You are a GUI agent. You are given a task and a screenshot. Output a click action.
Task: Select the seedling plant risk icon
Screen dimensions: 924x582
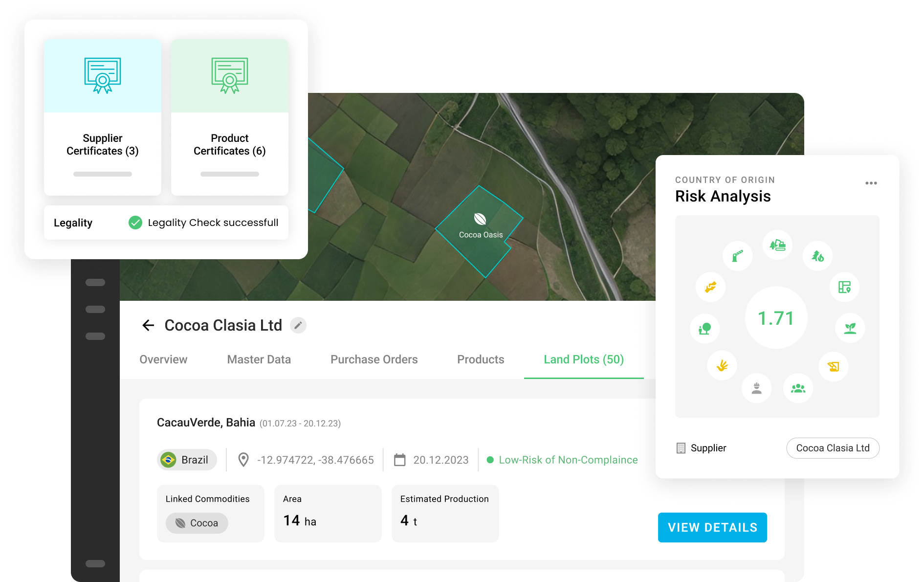[x=850, y=328]
